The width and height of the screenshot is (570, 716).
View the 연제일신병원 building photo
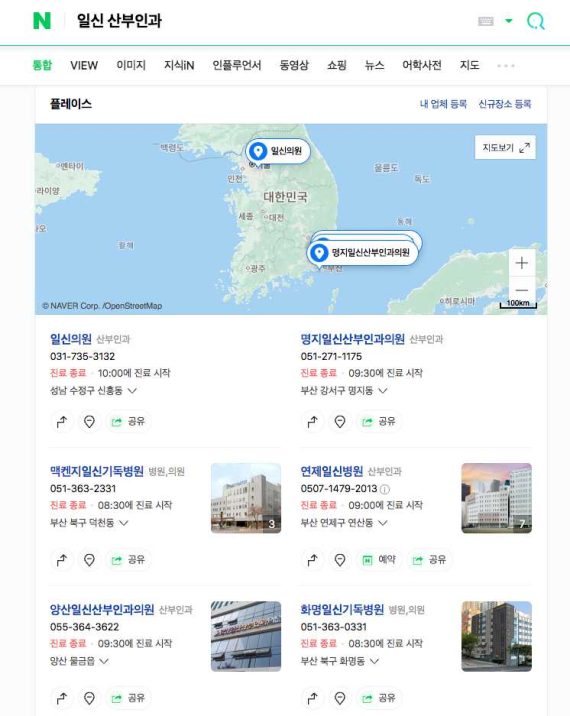(496, 498)
